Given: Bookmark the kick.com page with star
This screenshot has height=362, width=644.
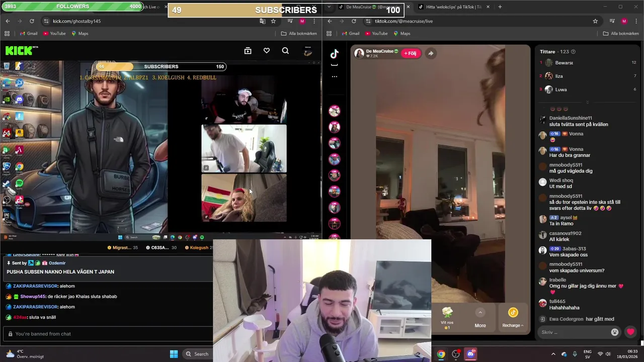Looking at the screenshot, I should click(x=273, y=21).
